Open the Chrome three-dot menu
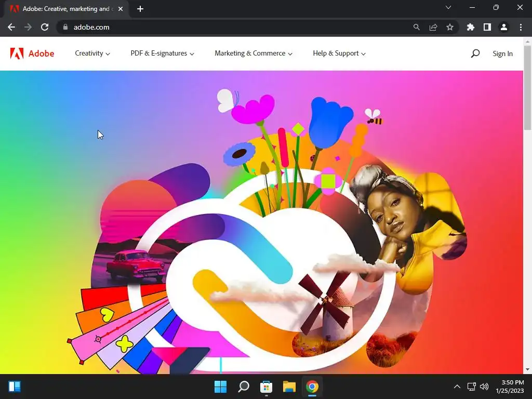Image resolution: width=532 pixels, height=399 pixels. [x=521, y=27]
